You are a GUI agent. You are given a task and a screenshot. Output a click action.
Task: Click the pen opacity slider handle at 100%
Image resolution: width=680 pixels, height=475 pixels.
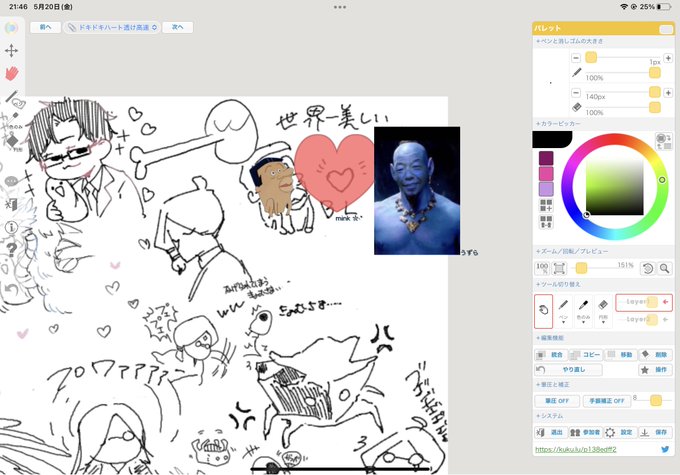pos(654,73)
